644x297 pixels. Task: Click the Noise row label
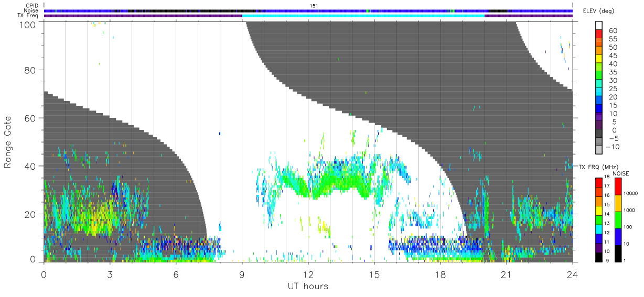30,10
